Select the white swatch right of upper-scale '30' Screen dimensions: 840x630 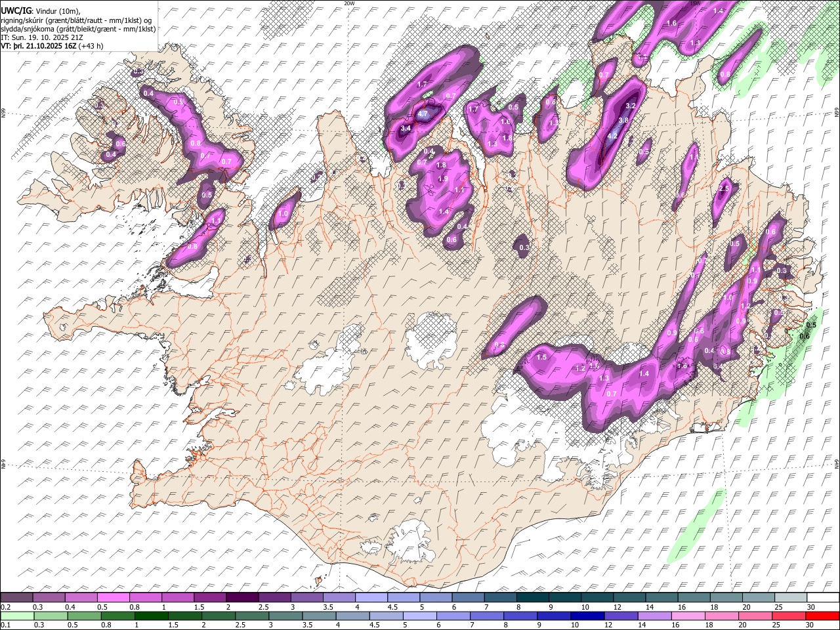(822, 598)
